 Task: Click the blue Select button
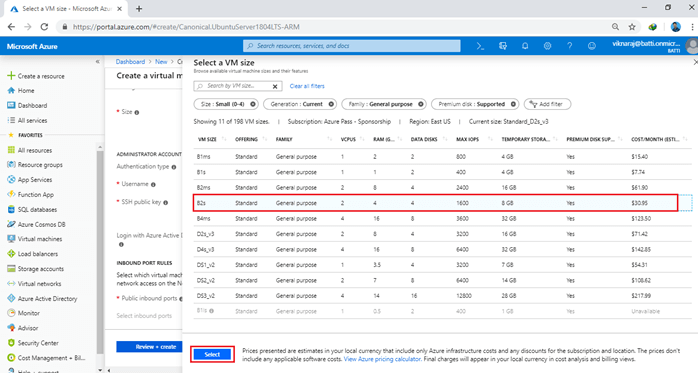coord(212,354)
